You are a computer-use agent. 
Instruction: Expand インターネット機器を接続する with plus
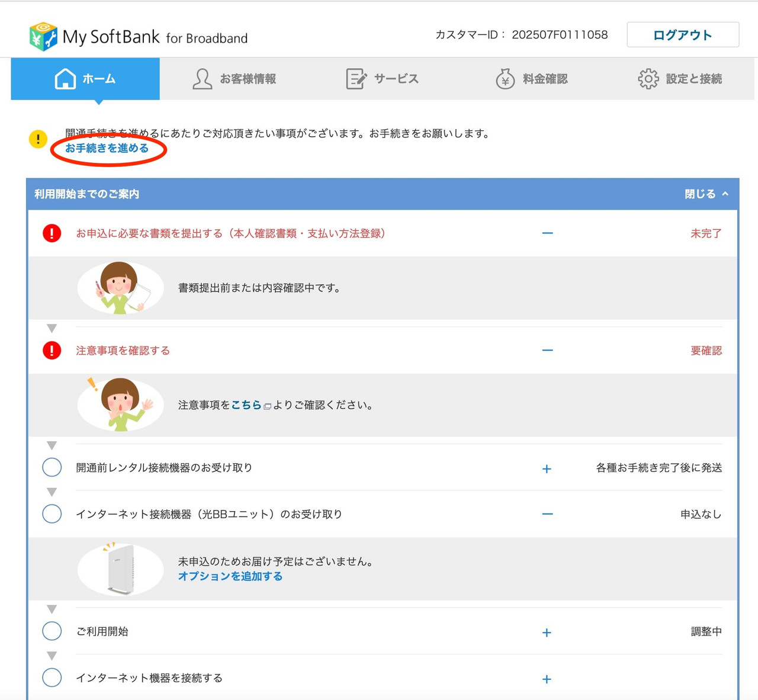pyautogui.click(x=547, y=679)
